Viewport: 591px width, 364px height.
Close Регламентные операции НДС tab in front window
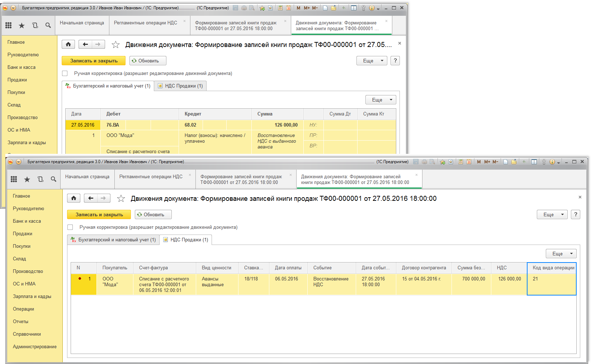(190, 175)
